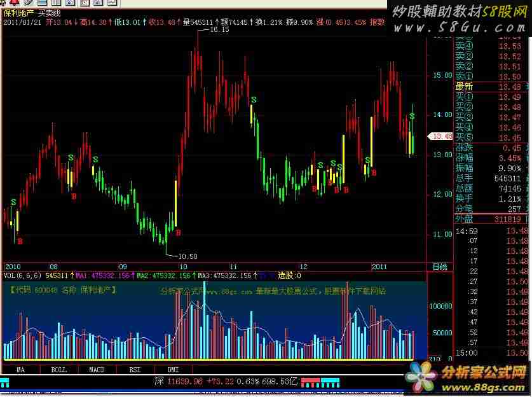Click the 涨跌 change row
The image size is (532, 397).
[x=491, y=148]
